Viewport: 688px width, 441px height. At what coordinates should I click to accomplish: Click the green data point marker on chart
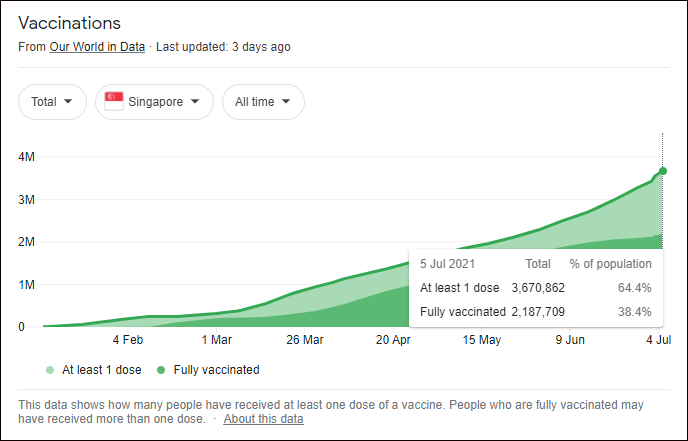[662, 171]
